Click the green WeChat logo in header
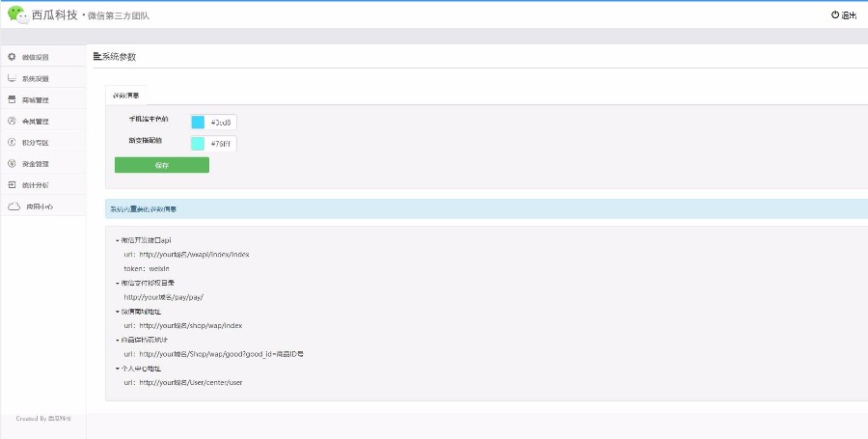 [17, 14]
